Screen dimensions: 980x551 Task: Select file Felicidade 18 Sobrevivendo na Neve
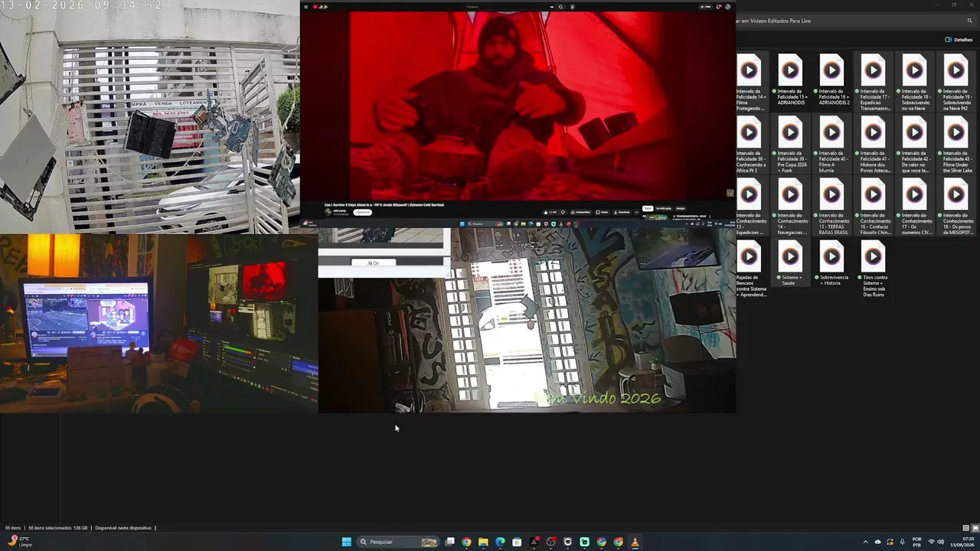point(914,82)
